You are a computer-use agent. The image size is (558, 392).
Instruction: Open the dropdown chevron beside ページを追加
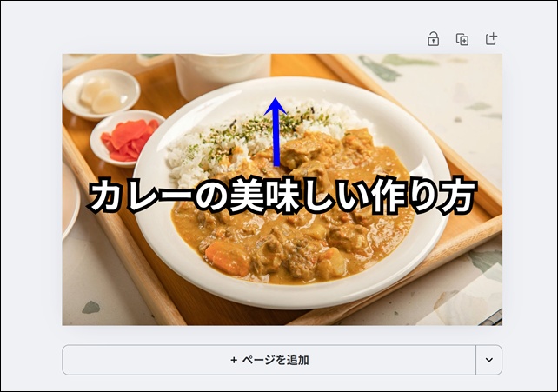(x=489, y=360)
